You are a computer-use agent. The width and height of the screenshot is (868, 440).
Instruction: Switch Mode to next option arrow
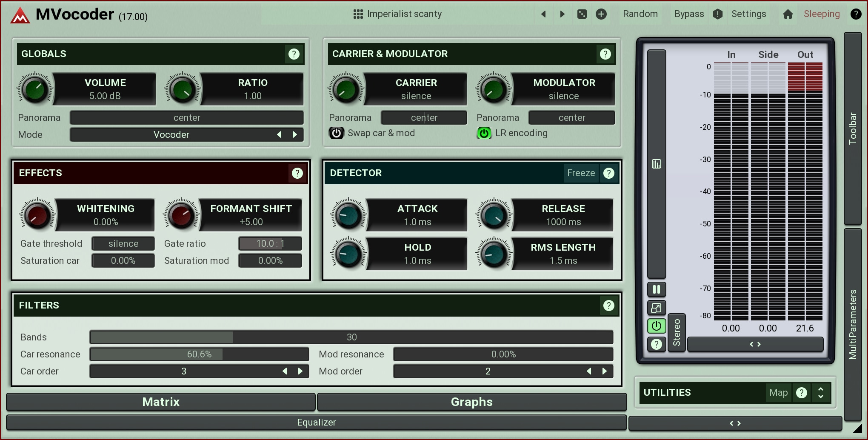[x=295, y=134]
